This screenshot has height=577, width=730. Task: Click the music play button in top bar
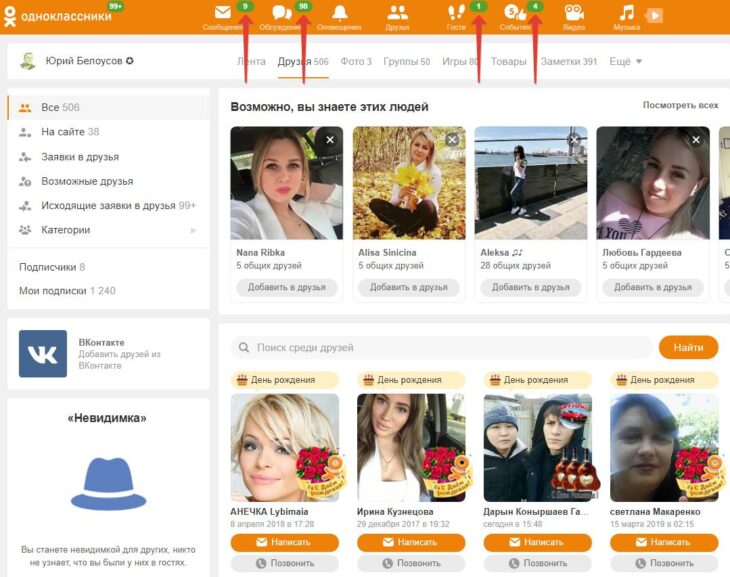(655, 15)
